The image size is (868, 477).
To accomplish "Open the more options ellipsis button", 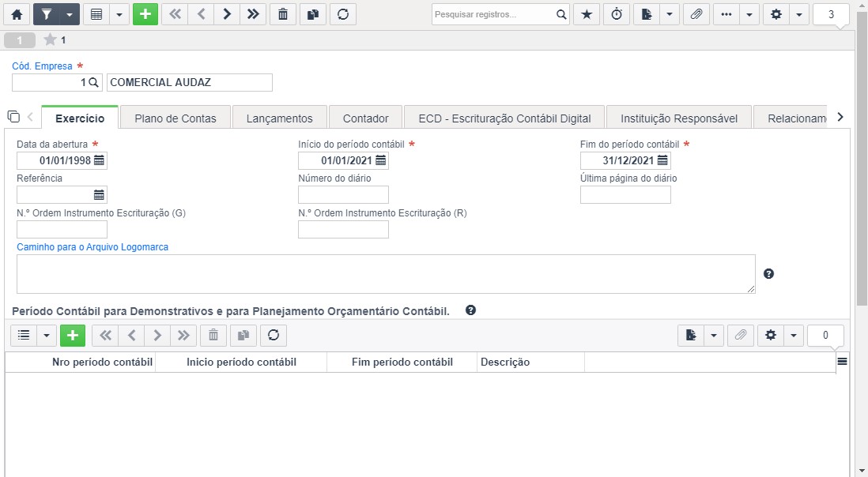I will [726, 14].
